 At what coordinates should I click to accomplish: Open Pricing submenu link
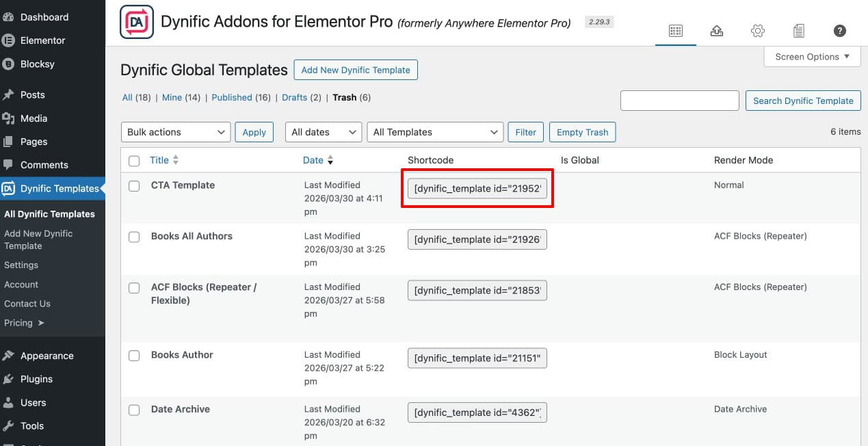24,323
